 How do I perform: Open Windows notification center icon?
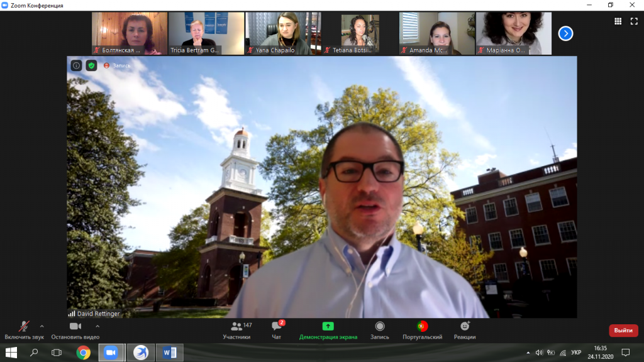click(626, 353)
